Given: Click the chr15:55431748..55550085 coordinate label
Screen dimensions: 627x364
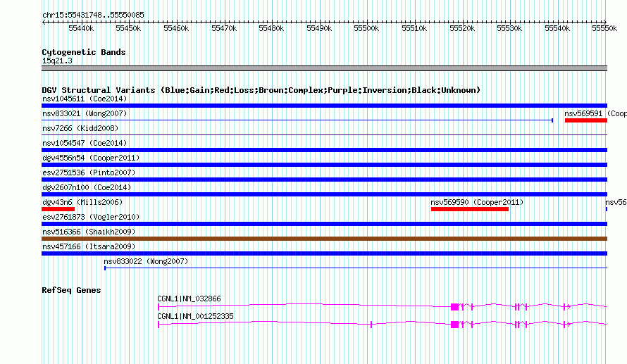Looking at the screenshot, I should [x=93, y=15].
